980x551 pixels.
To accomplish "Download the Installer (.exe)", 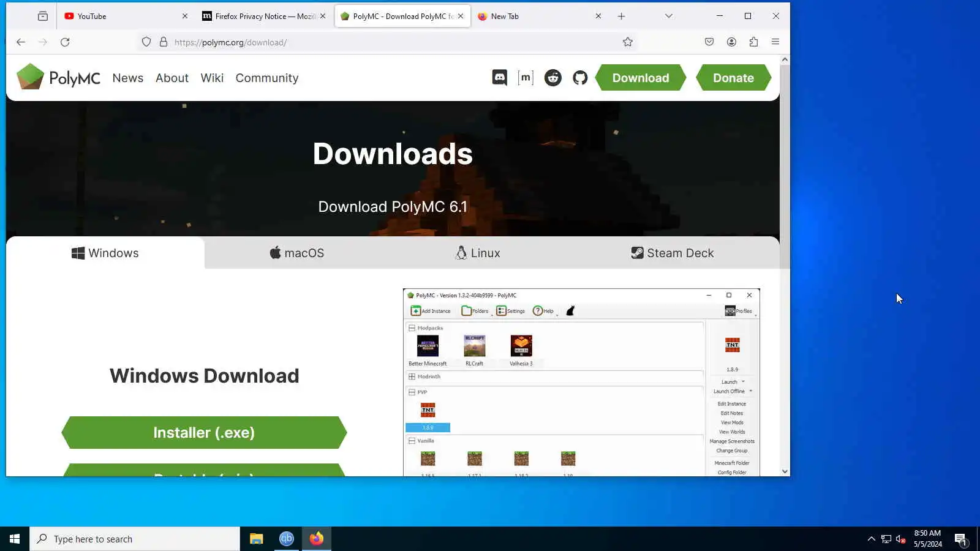I will click(204, 433).
